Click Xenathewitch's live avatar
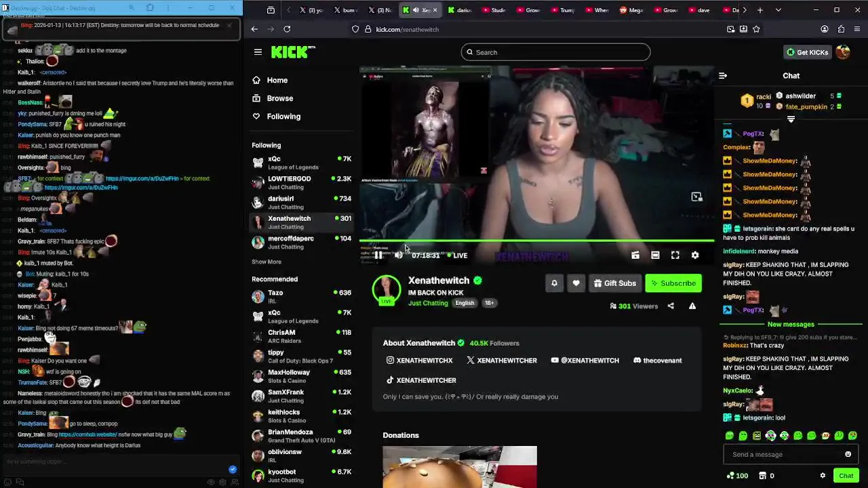This screenshot has width=868, height=488. tap(387, 290)
